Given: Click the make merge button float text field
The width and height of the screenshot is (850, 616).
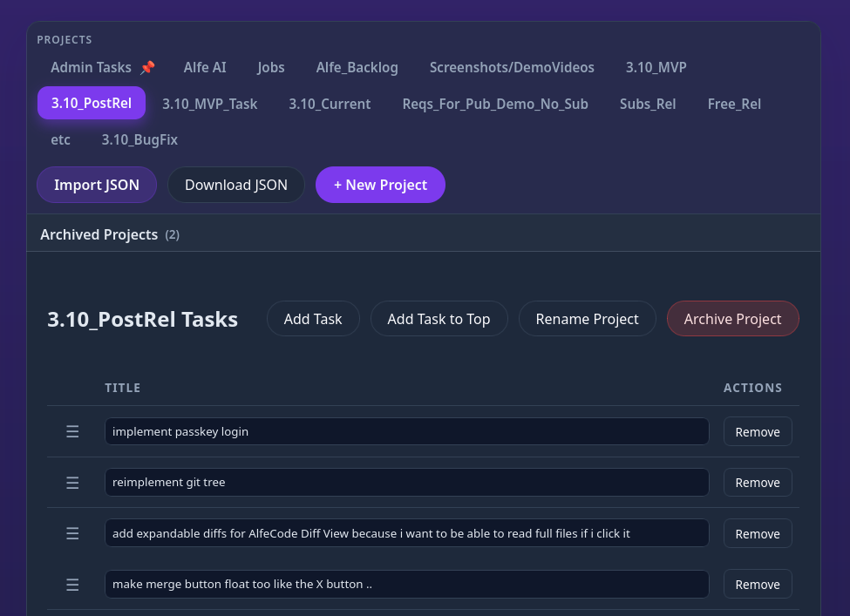Looking at the screenshot, I should tap(406, 585).
